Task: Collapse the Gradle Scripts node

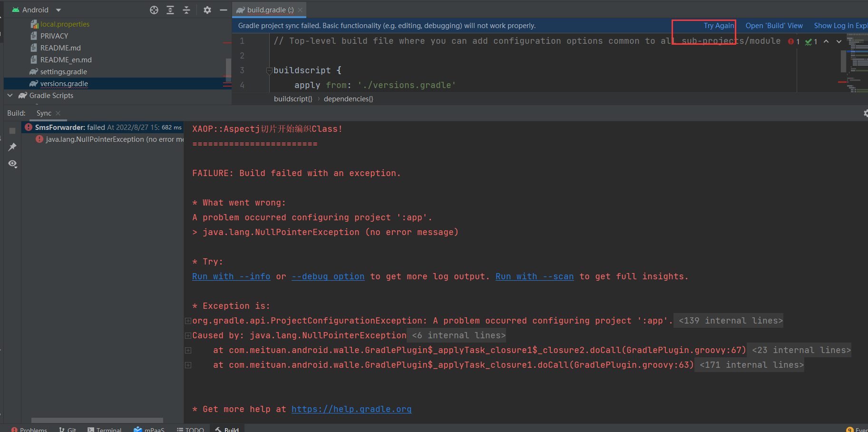Action: tap(10, 95)
